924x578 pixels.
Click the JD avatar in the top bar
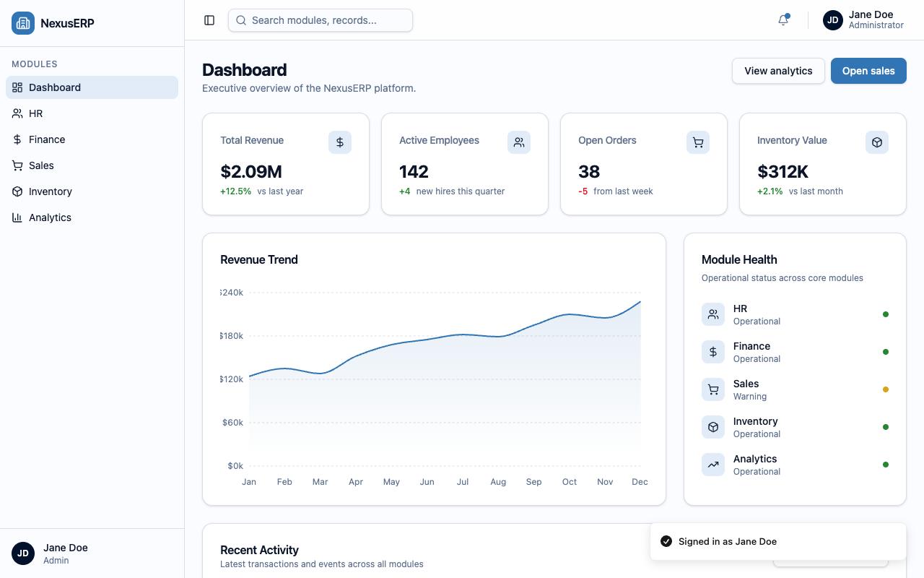coord(833,20)
